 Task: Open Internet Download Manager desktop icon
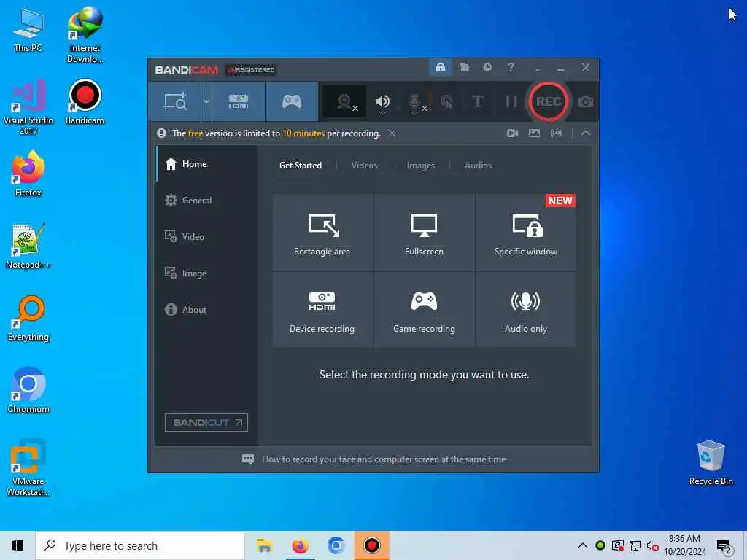pyautogui.click(x=85, y=35)
